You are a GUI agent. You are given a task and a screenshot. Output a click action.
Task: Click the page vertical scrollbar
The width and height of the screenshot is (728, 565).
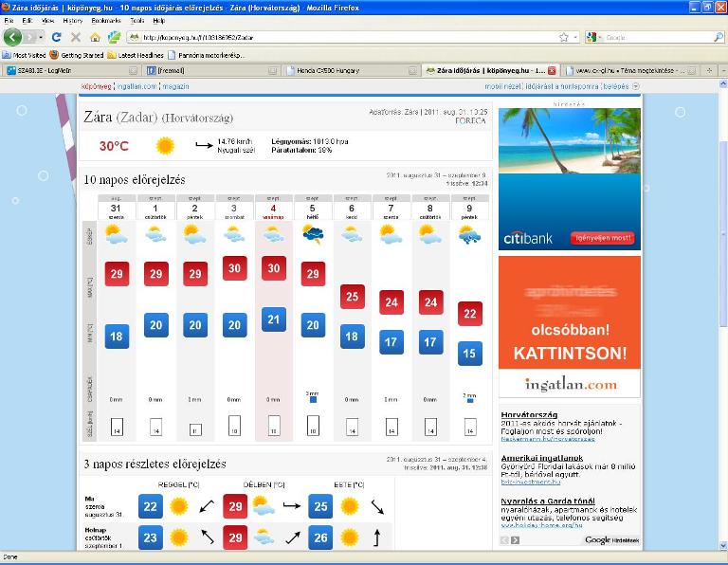tap(721, 284)
